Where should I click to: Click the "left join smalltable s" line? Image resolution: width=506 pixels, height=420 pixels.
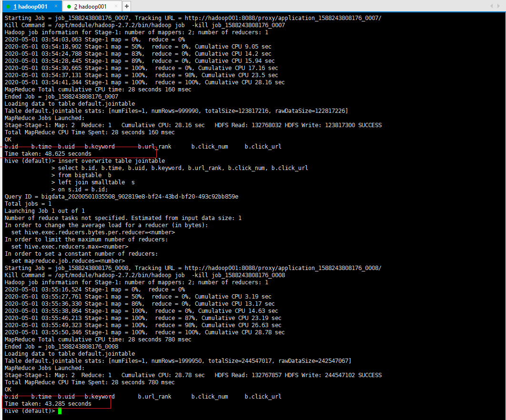96,182
